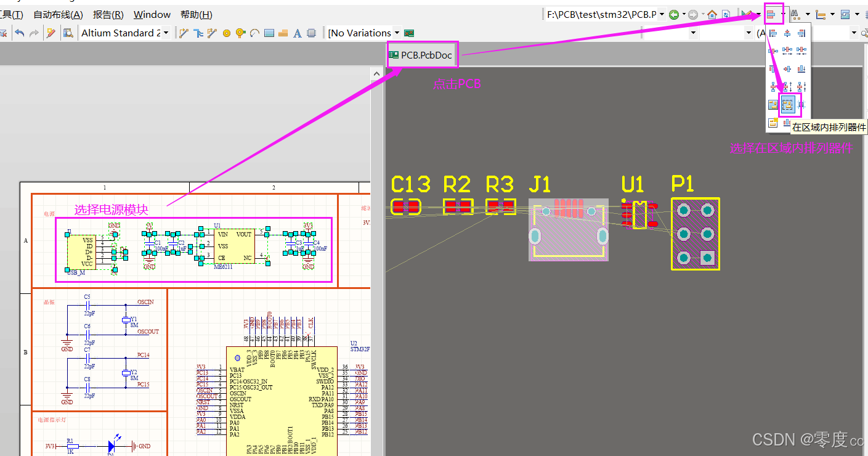Choose Align Right in alignment palette

[x=801, y=33]
